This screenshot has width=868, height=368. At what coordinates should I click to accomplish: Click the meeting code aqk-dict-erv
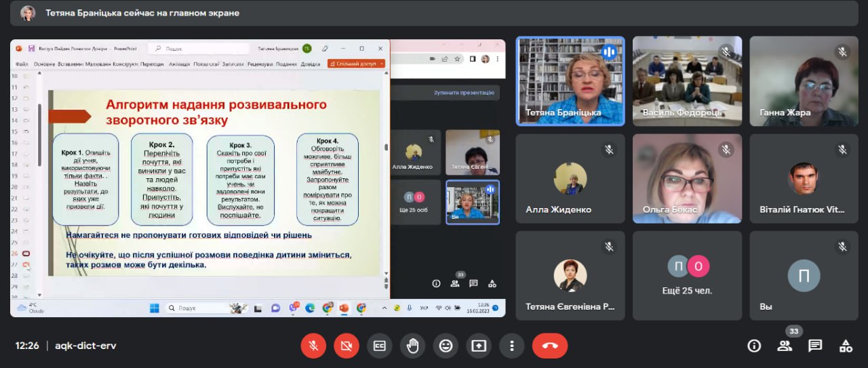tap(85, 346)
